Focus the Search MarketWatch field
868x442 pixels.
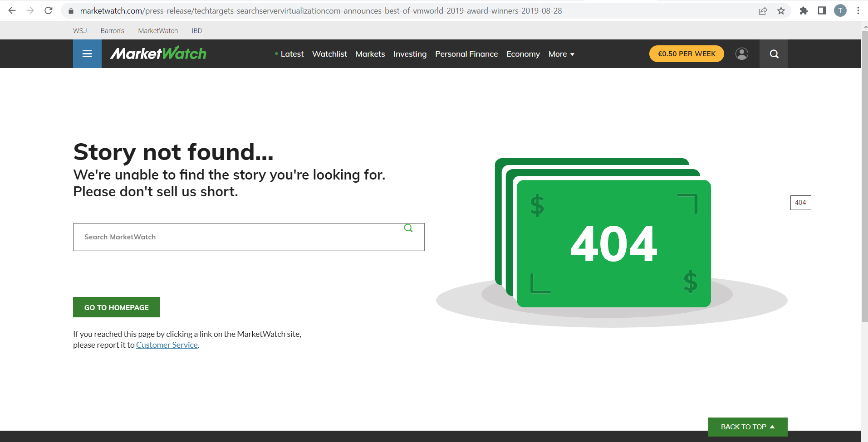tap(249, 237)
